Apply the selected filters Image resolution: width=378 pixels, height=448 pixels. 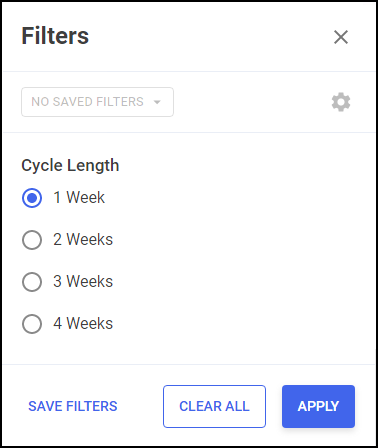tap(318, 406)
